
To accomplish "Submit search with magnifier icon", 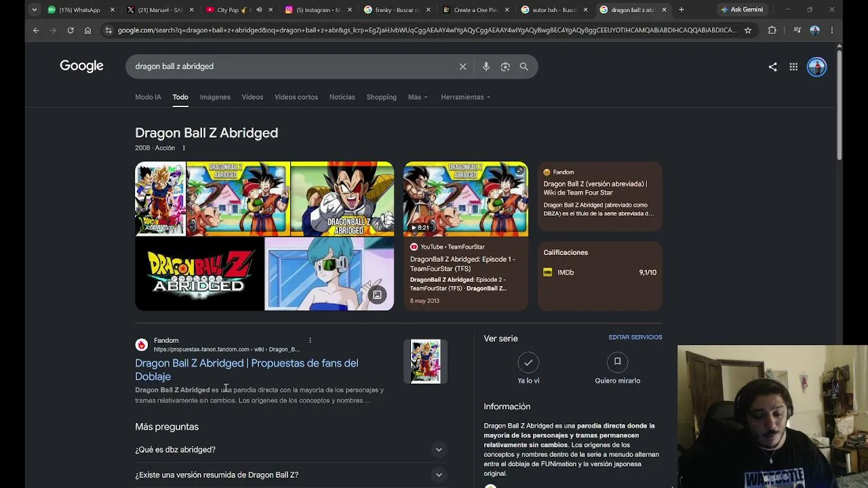I will 524,66.
